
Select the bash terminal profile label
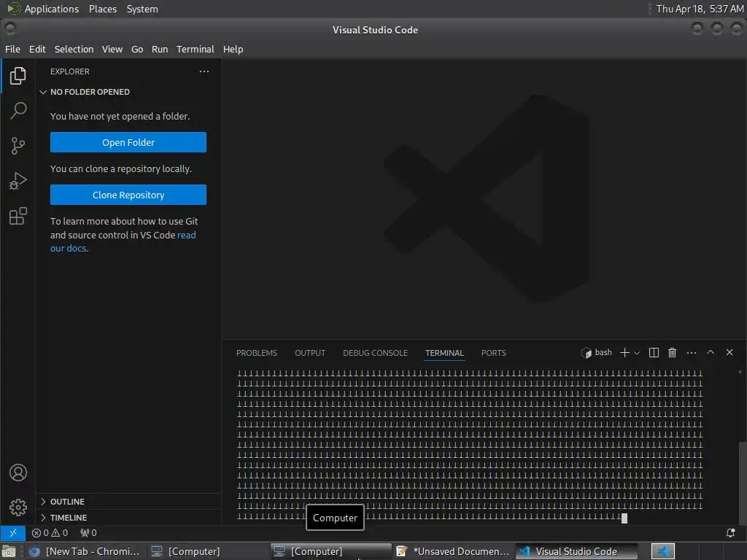tap(597, 352)
